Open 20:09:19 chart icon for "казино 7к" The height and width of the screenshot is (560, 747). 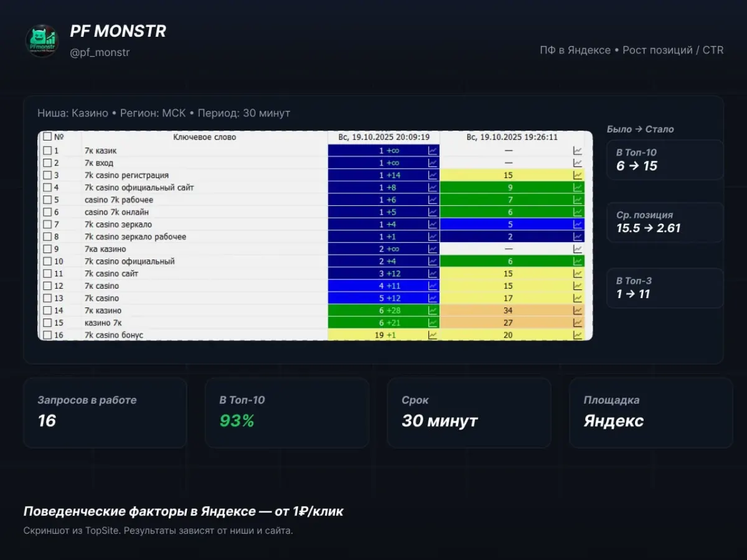(433, 323)
